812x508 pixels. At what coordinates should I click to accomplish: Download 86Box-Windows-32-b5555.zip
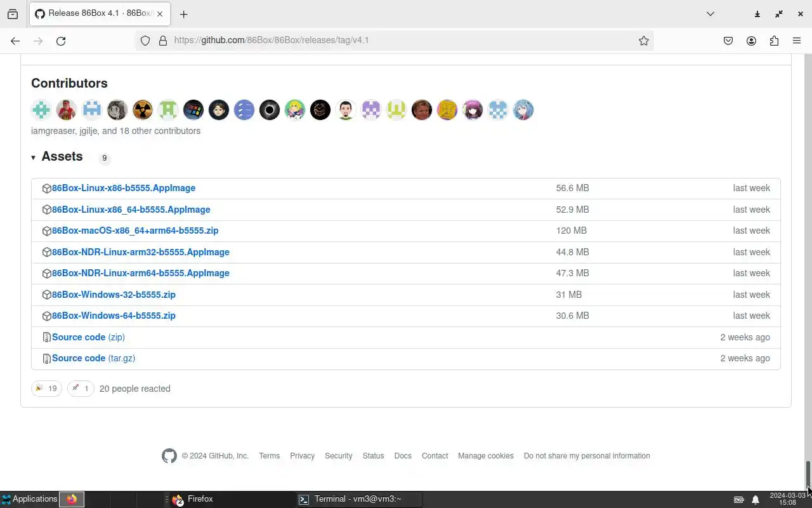pyautogui.click(x=114, y=295)
